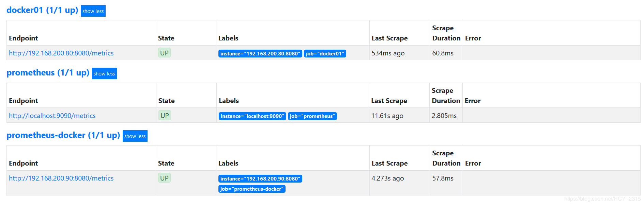This screenshot has width=644, height=205.
Task: Click the instance="192.168.200.90:8080" label badge
Action: 260,179
